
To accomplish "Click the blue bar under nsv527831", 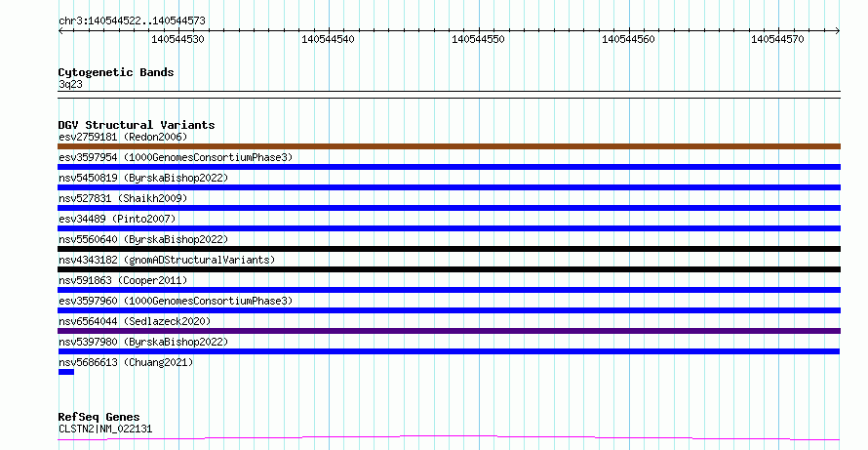I will [x=449, y=208].
